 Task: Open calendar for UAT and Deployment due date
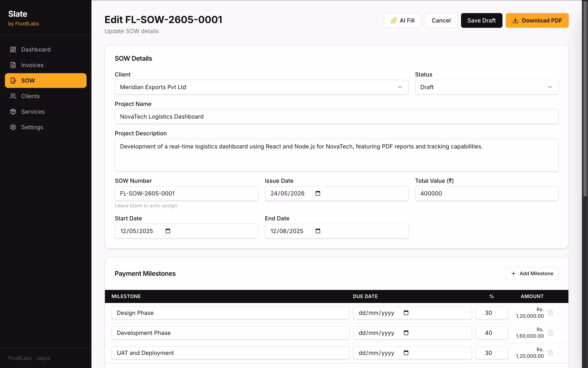(406, 352)
